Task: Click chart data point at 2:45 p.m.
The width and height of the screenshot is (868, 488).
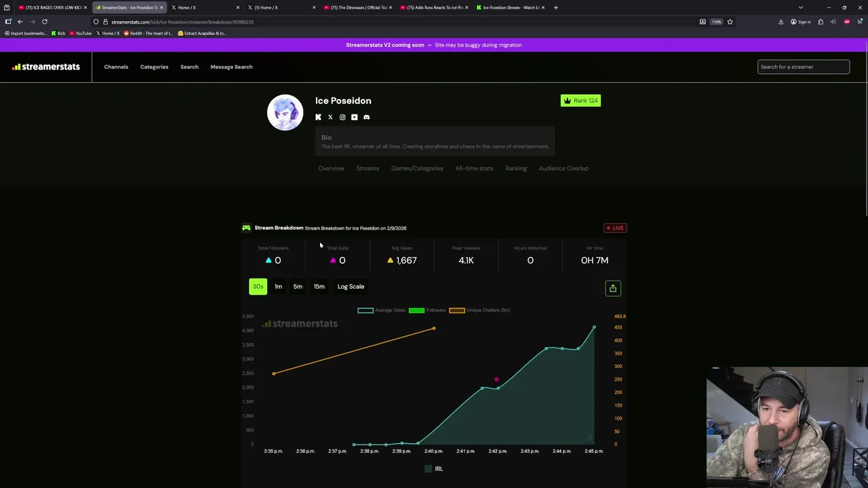Action: [x=594, y=327]
